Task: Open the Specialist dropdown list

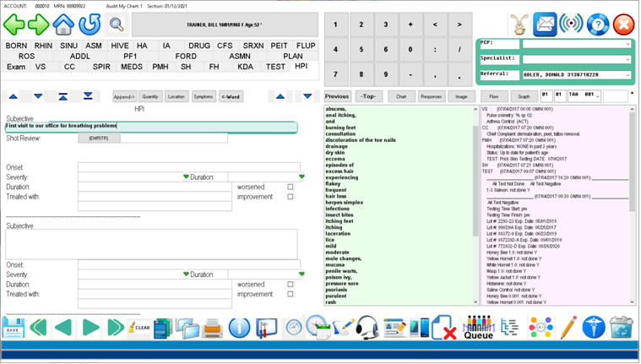Action: point(627,60)
